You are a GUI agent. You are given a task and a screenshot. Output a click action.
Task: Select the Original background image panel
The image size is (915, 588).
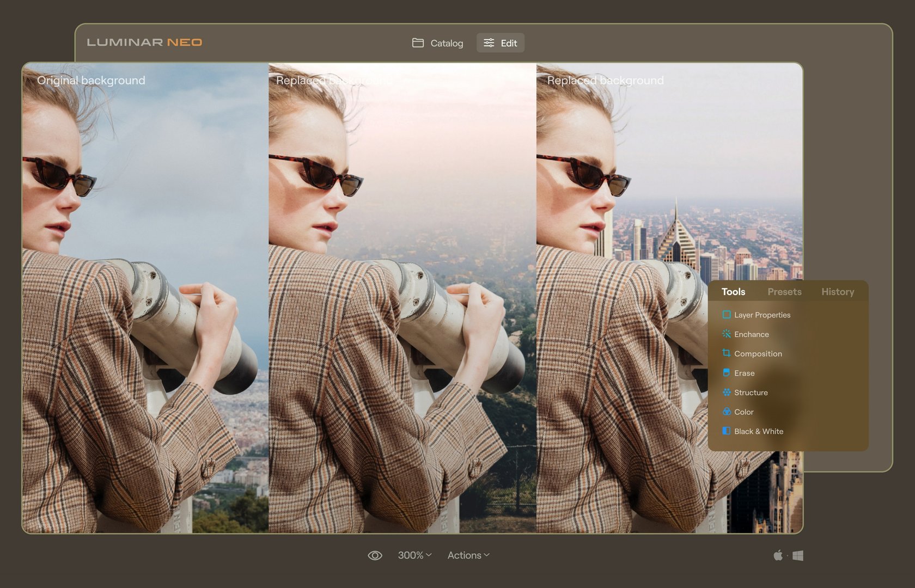pyautogui.click(x=145, y=298)
